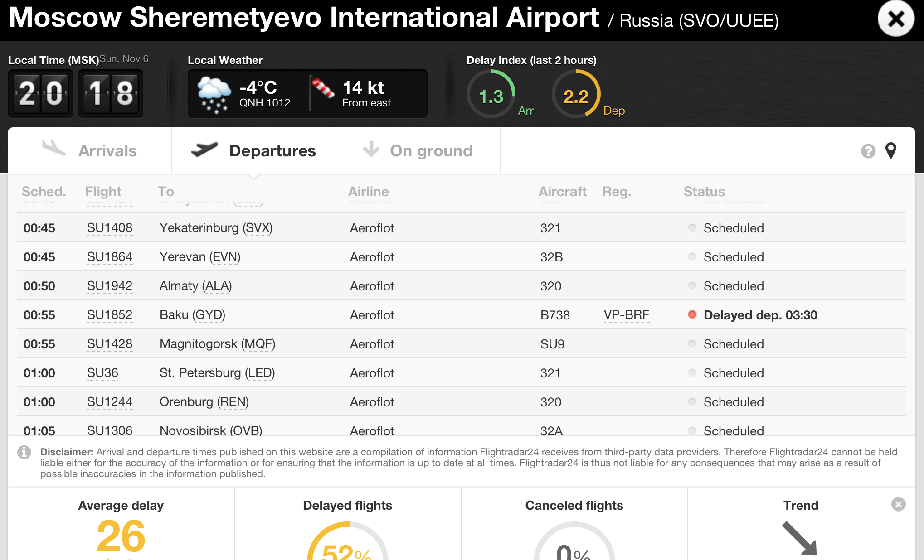This screenshot has height=560, width=924.
Task: Click Aeroflot airline in Baku row
Action: [x=372, y=315]
